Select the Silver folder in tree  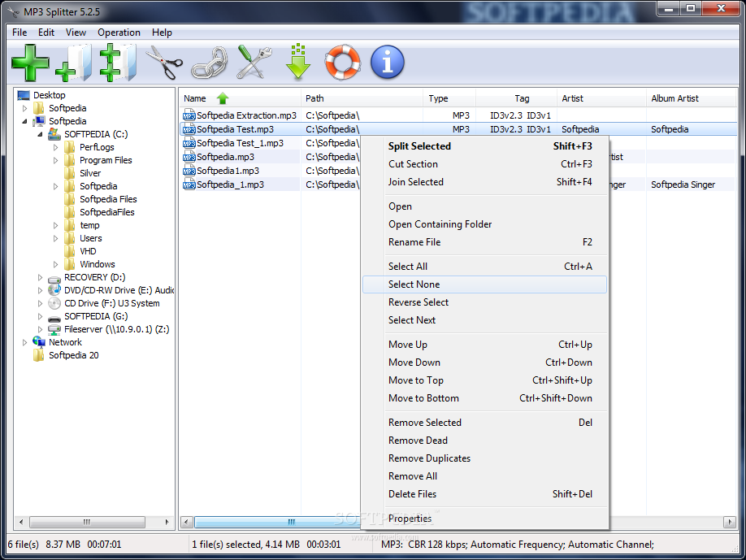[90, 173]
